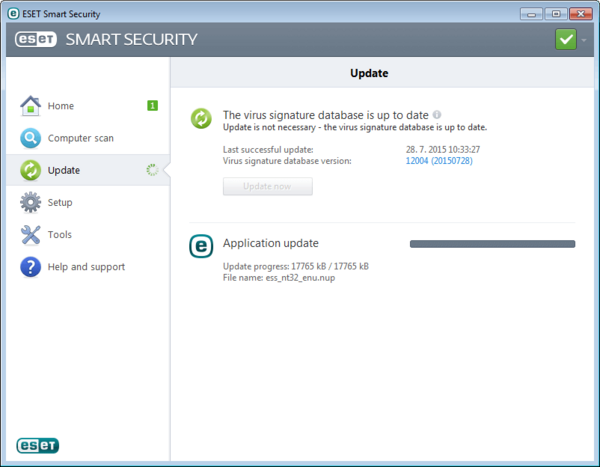Screen dimensions: 600x467
Task: Click the Setup gear icon
Action: [30, 202]
